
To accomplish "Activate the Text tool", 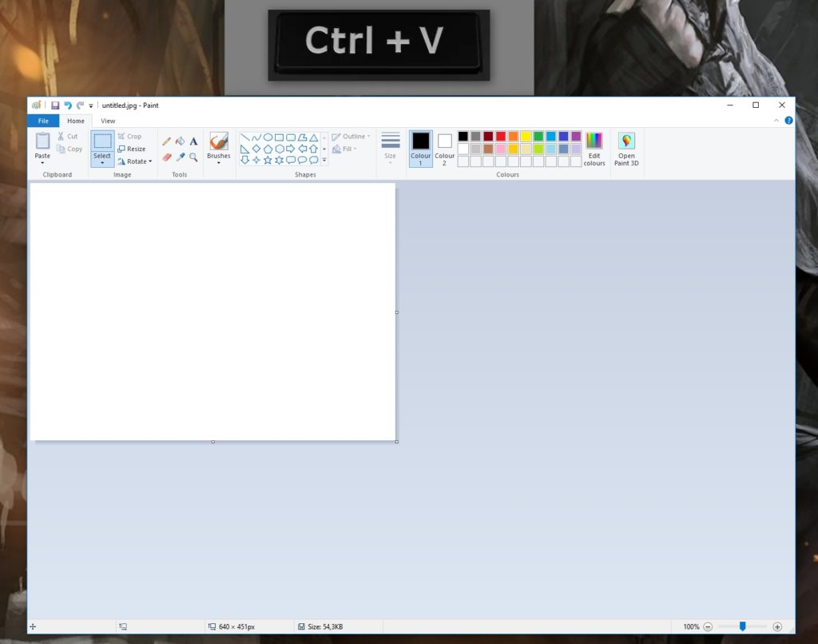I will click(193, 141).
